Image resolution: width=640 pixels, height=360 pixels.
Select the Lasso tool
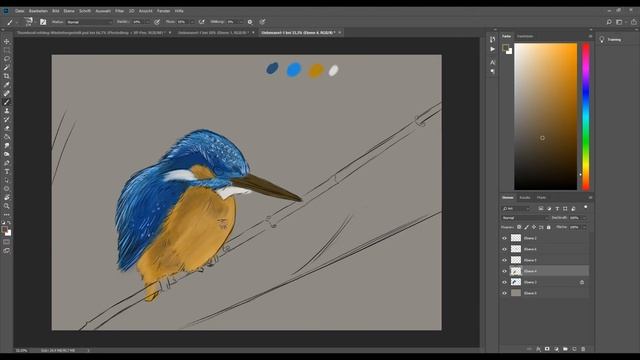7,59
